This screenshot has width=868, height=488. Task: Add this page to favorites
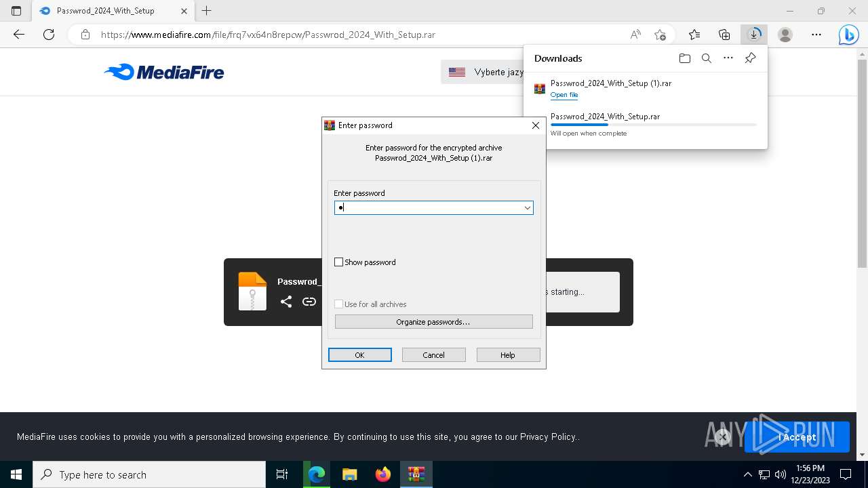(660, 35)
